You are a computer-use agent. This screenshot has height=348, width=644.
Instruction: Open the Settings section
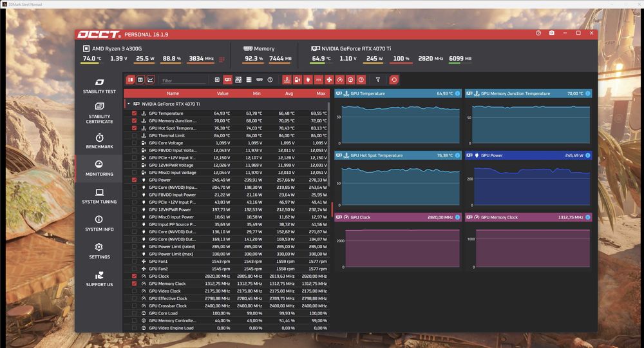pos(99,251)
